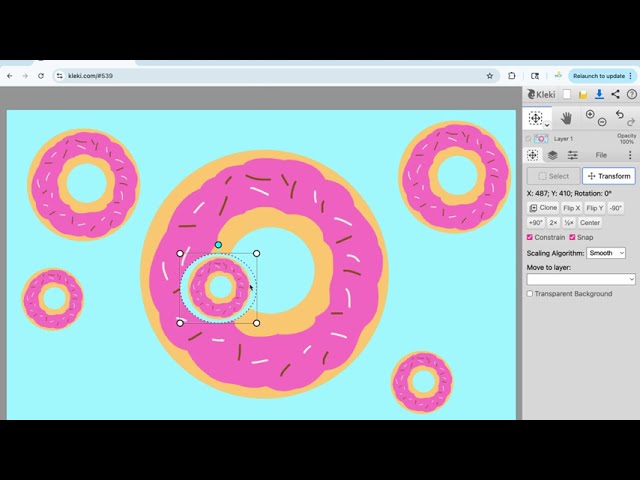640x480 pixels.
Task: Open an image with the folder icon
Action: tap(583, 95)
